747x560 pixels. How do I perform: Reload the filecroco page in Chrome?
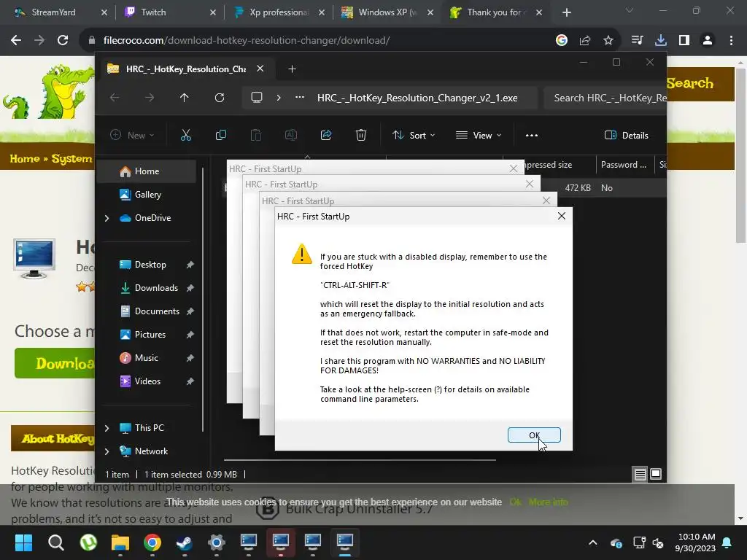coord(63,41)
